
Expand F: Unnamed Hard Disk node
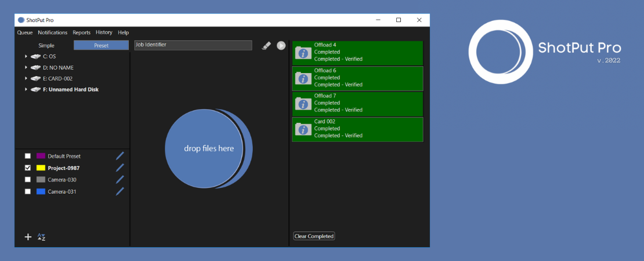(26, 89)
